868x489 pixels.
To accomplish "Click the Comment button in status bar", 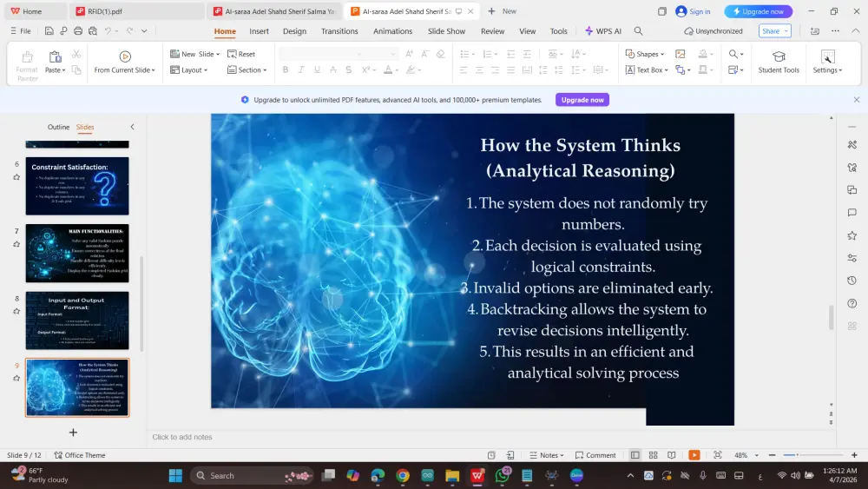I will pyautogui.click(x=595, y=455).
